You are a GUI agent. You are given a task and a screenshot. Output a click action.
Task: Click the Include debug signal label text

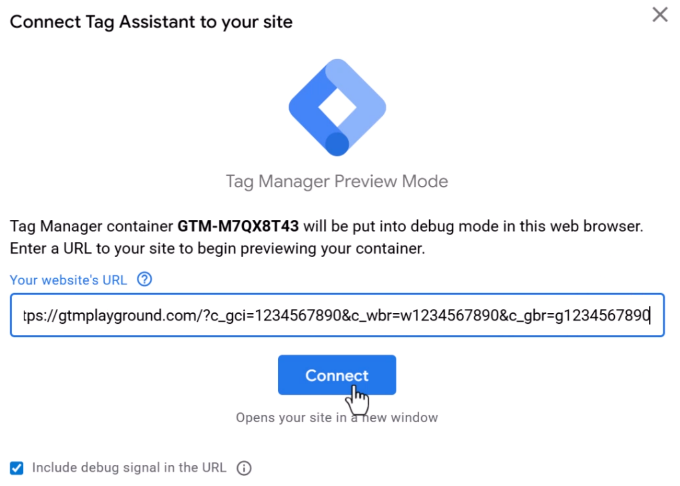[x=129, y=468]
